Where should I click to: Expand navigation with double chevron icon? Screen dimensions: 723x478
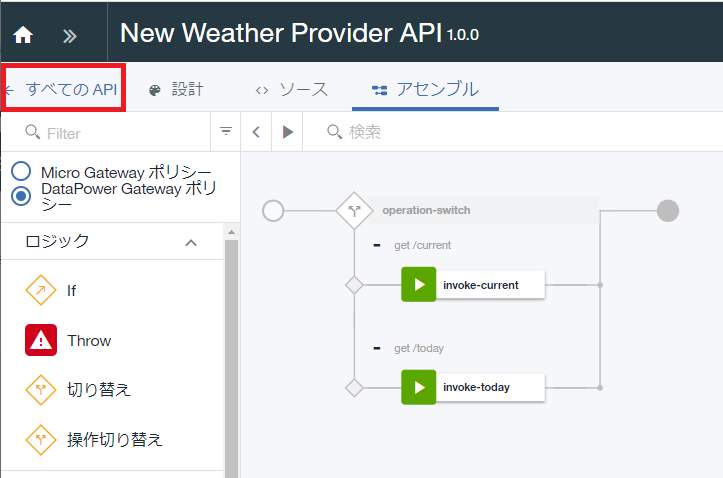[70, 36]
